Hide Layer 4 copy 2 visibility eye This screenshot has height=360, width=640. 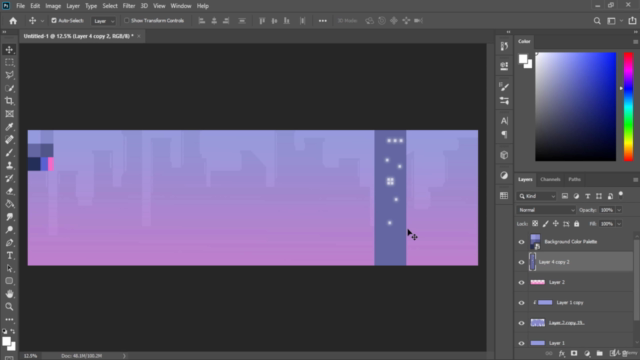point(521,262)
